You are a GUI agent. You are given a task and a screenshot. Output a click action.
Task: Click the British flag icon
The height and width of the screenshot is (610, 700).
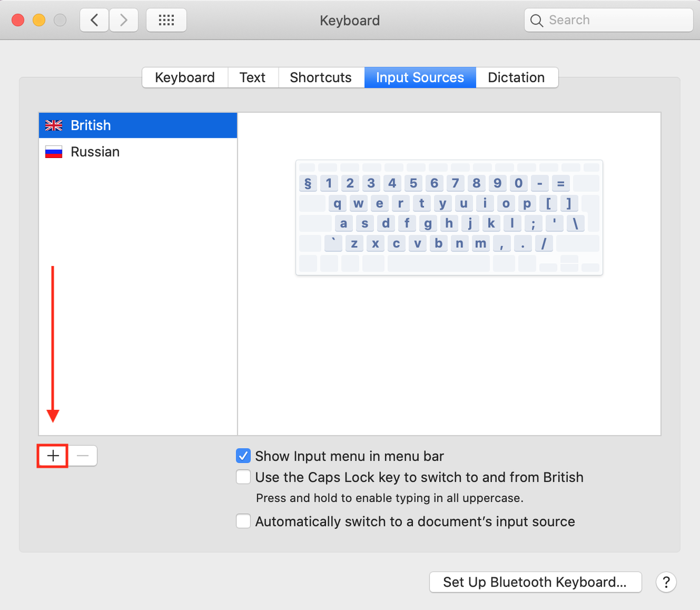[x=54, y=125]
